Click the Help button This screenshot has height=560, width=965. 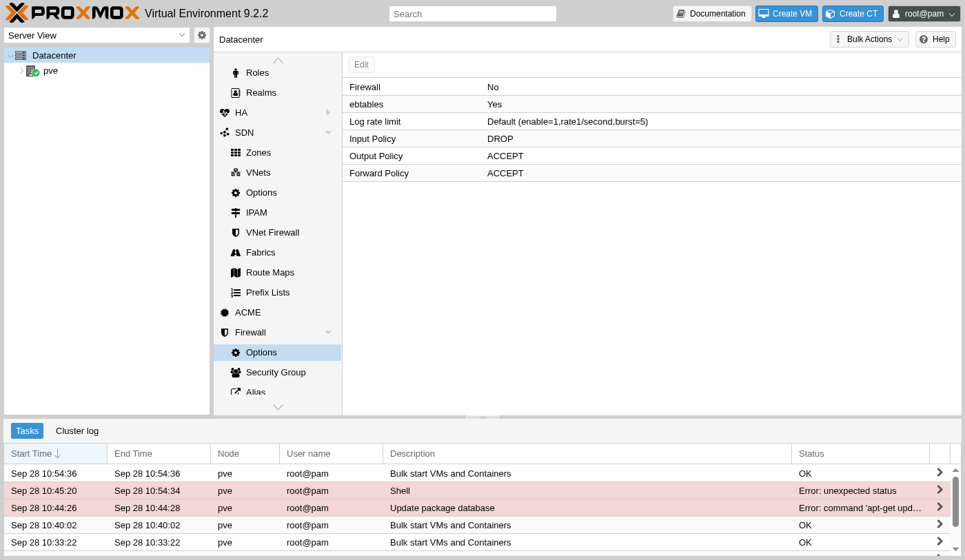coord(935,39)
